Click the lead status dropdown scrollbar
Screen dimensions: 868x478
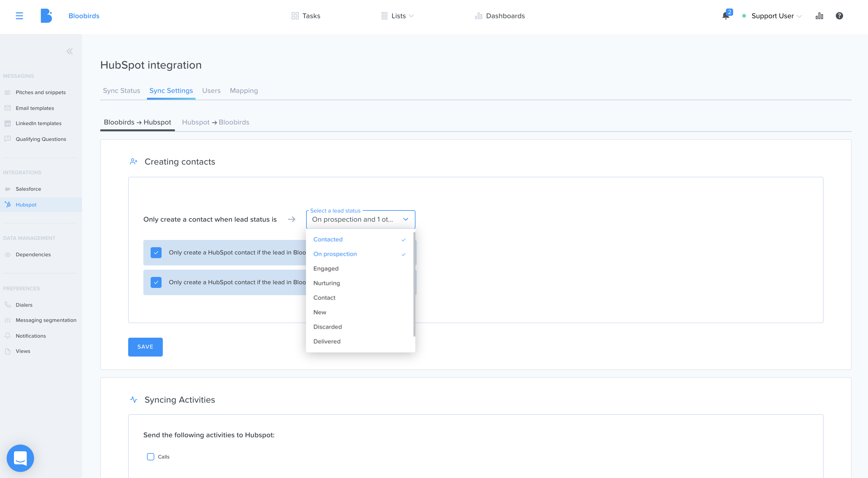414,284
